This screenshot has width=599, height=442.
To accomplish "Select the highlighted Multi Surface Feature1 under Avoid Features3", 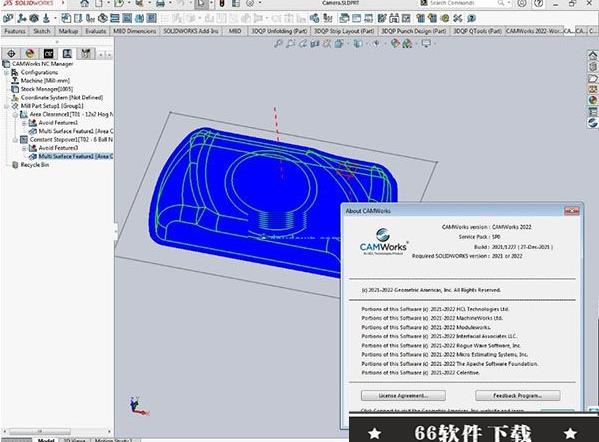I will 76,156.
